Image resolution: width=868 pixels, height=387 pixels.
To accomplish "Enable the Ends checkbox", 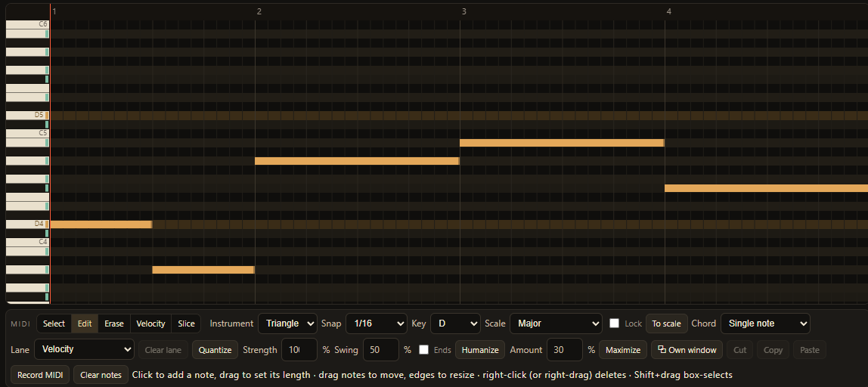I will (x=424, y=350).
